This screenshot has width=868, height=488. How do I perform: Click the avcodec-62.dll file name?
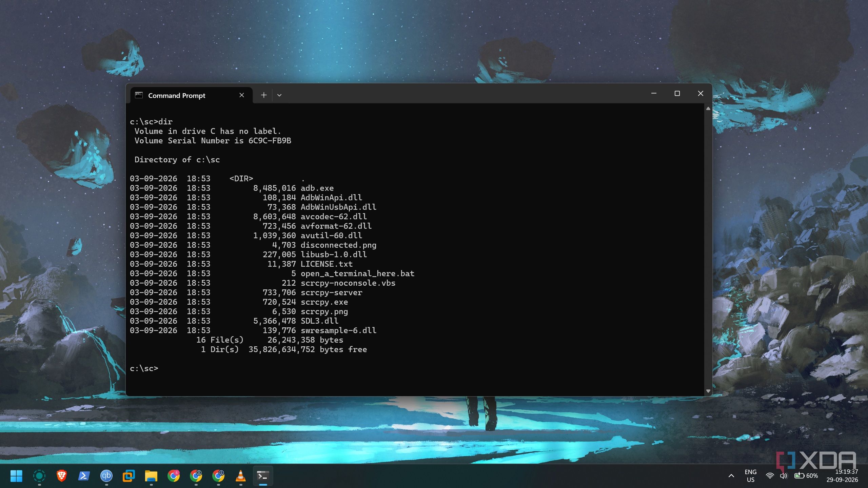click(x=334, y=217)
